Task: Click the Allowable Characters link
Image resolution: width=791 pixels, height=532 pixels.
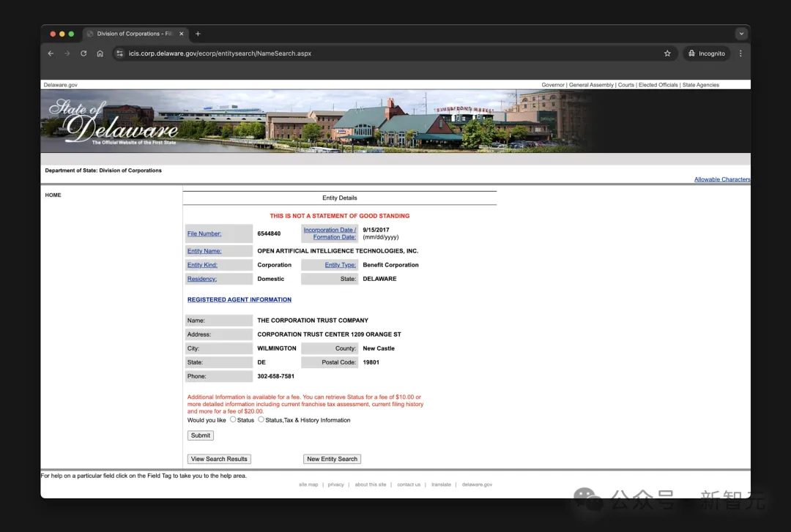Action: [721, 179]
